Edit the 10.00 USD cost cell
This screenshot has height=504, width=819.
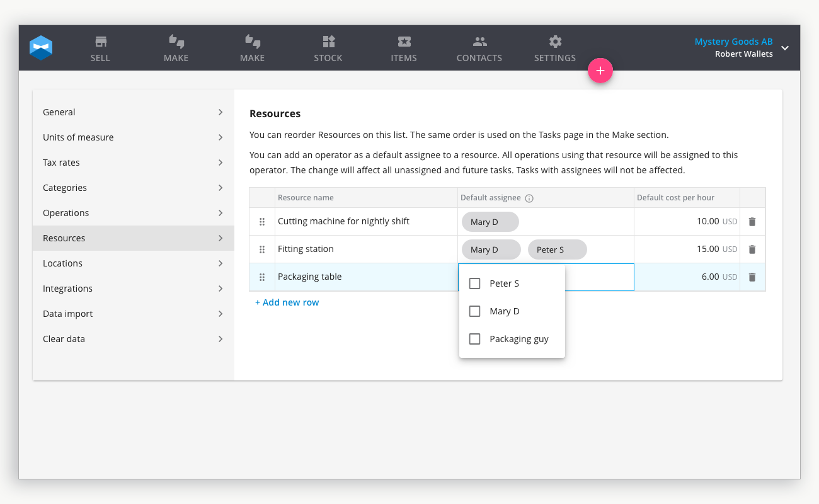(x=687, y=222)
